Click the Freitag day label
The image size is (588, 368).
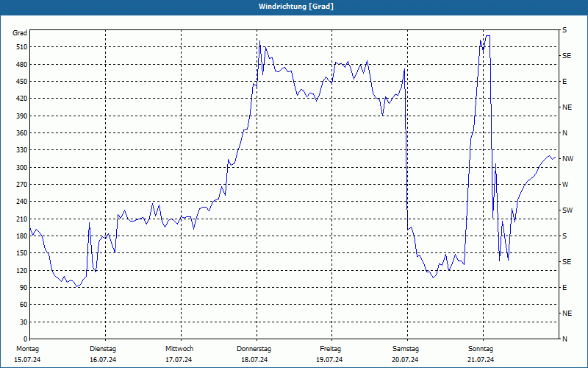click(330, 349)
